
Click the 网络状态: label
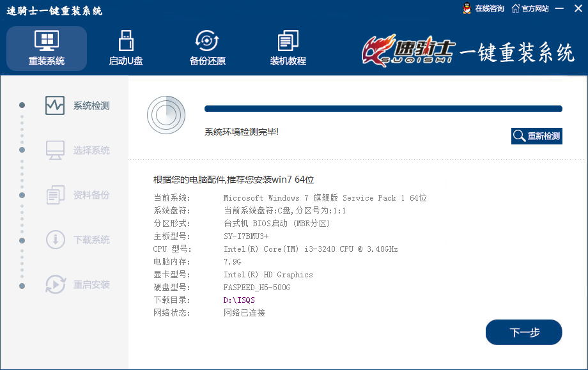(x=172, y=312)
